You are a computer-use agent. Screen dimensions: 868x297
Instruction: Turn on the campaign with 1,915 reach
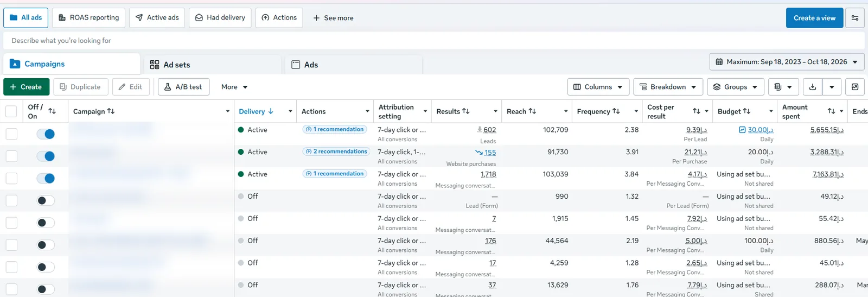tap(46, 223)
